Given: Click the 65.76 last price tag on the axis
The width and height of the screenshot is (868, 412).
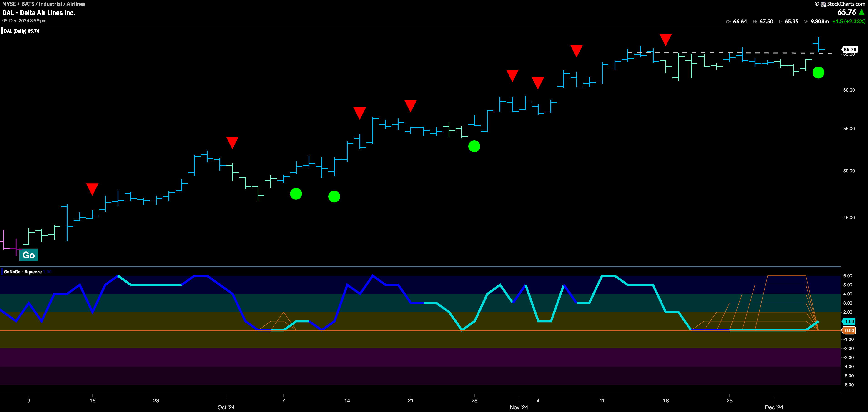Looking at the screenshot, I should 850,50.
